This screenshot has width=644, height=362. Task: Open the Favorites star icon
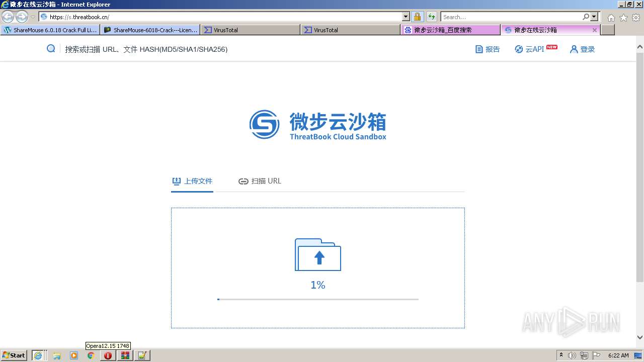click(x=623, y=18)
